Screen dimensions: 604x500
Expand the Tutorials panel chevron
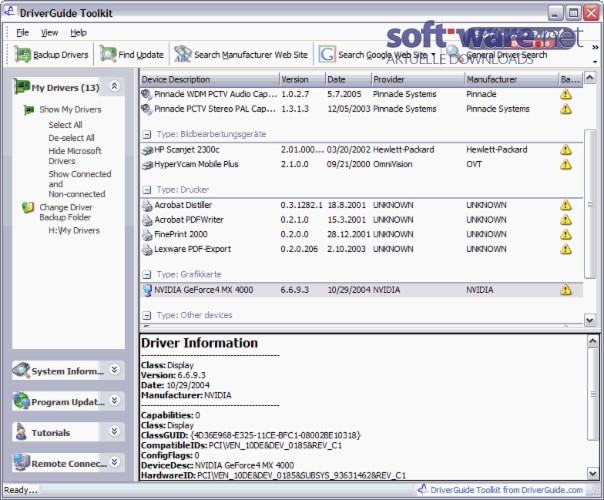(114, 431)
